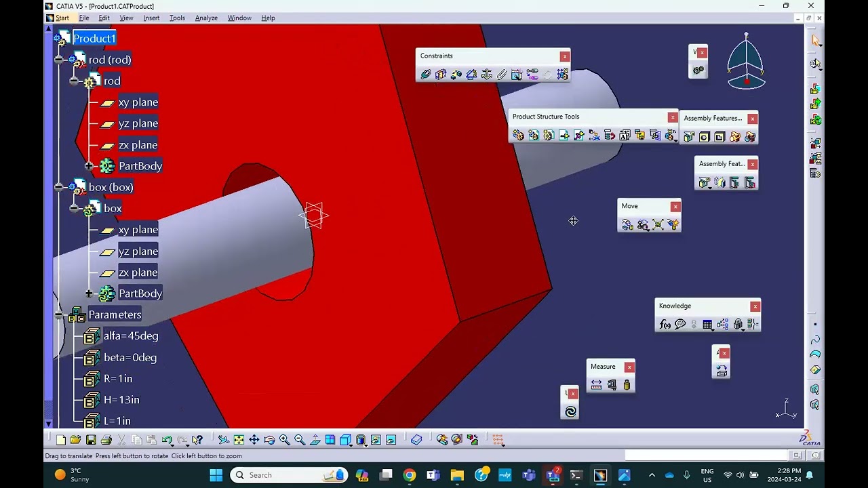Open the Design Table tool in Knowledge toolbar
The width and height of the screenshot is (868, 488).
pyautogui.click(x=707, y=325)
